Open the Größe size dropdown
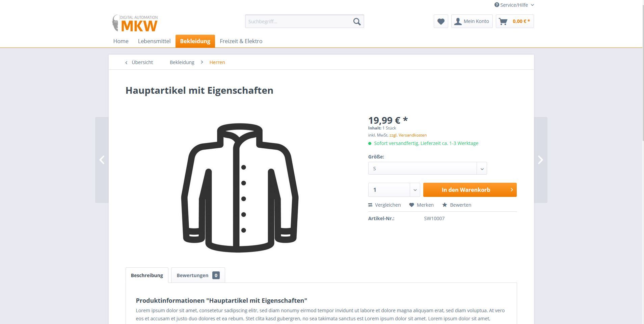The height and width of the screenshot is (324, 644). (427, 169)
